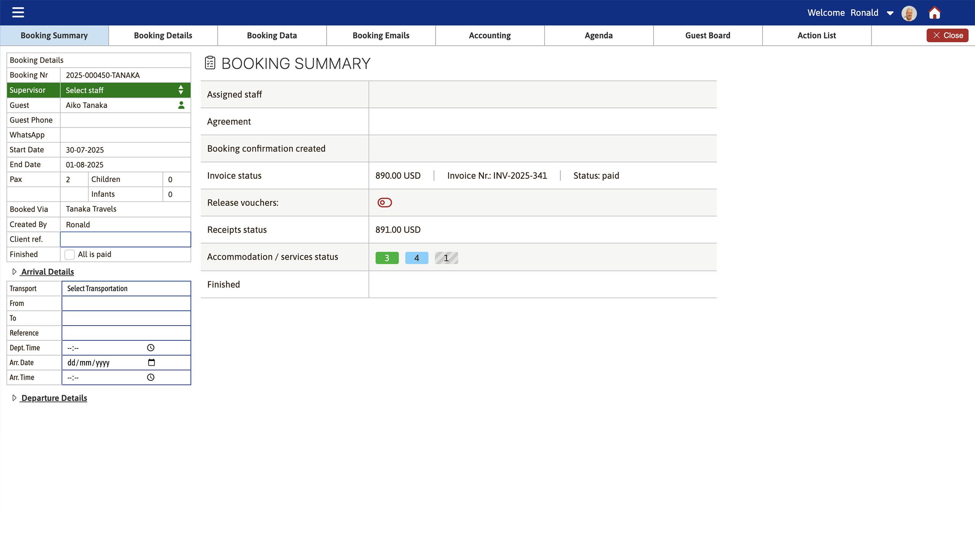Check the All is paid checkbox
The image size is (975, 560).
pyautogui.click(x=69, y=254)
